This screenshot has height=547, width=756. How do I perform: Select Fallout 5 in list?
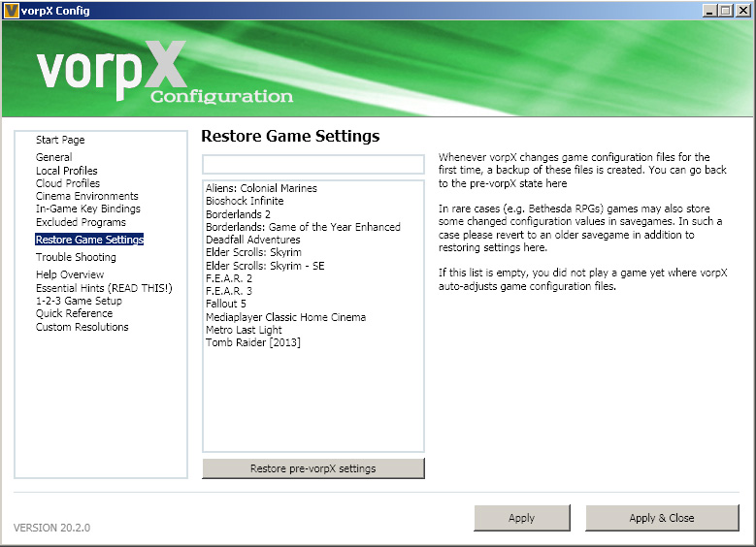[226, 304]
